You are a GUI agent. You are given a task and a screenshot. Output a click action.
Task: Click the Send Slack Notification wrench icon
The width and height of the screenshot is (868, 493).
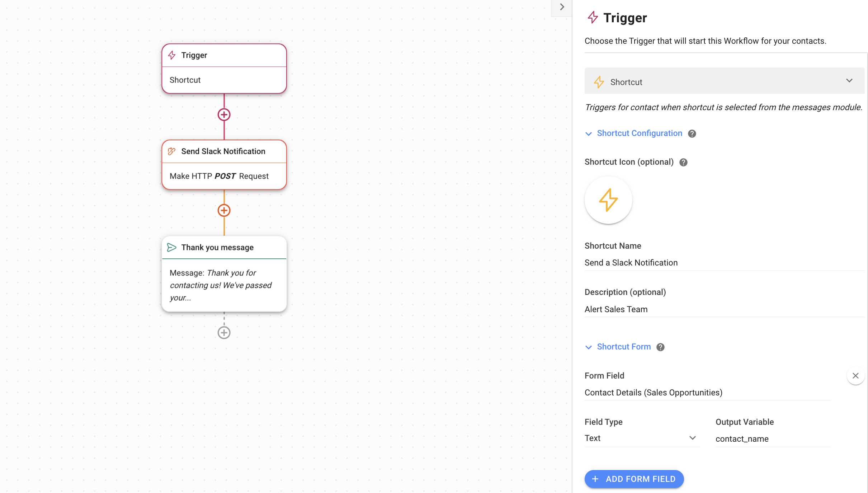[172, 151]
